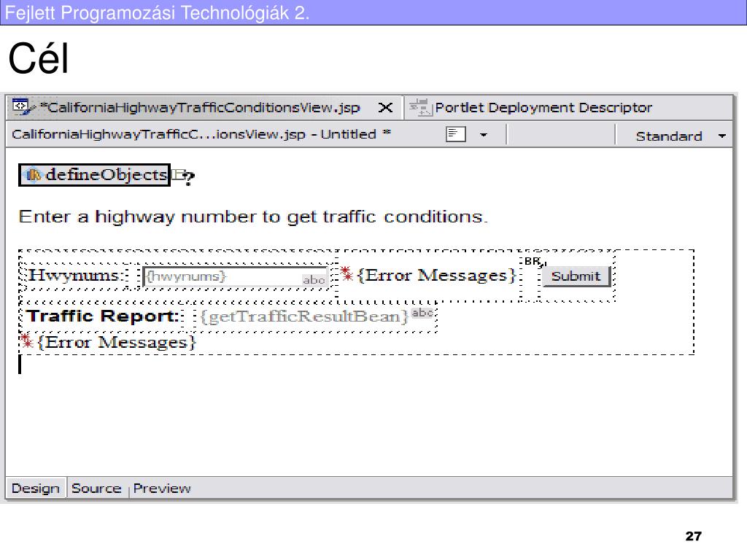
Task: Click abc marker after getTrafficResultBean
Action: [x=422, y=313]
